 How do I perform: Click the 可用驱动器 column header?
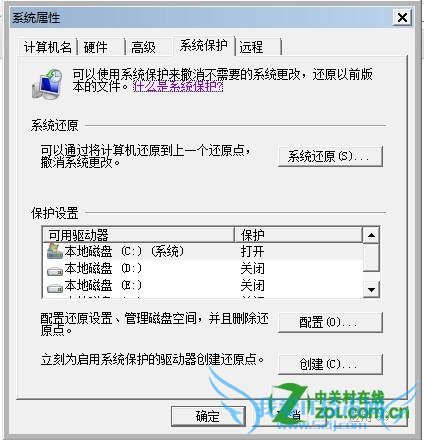139,235
